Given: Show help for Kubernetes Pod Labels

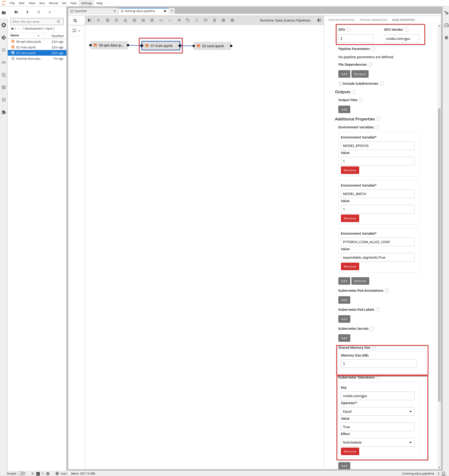Looking at the screenshot, I should (377, 310).
